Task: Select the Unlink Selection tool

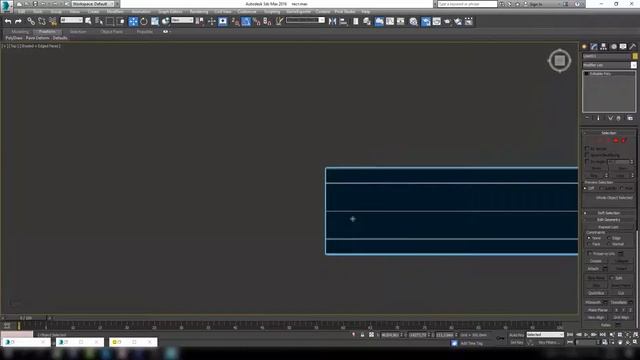Action: click(x=42, y=21)
